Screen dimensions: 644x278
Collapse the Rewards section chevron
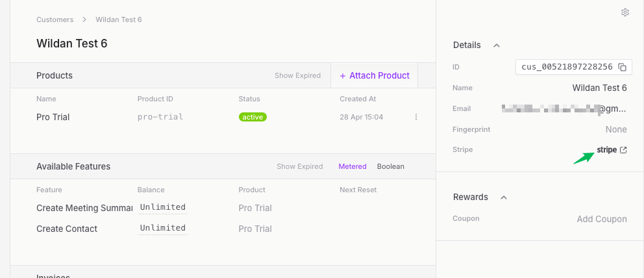click(504, 197)
